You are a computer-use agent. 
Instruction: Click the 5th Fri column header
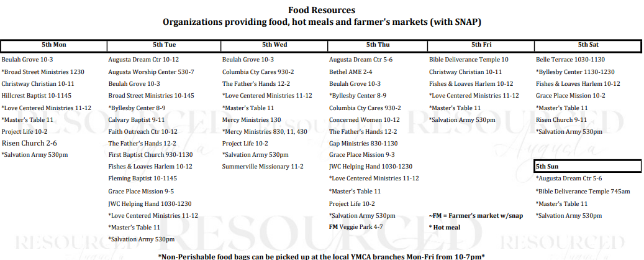click(481, 45)
